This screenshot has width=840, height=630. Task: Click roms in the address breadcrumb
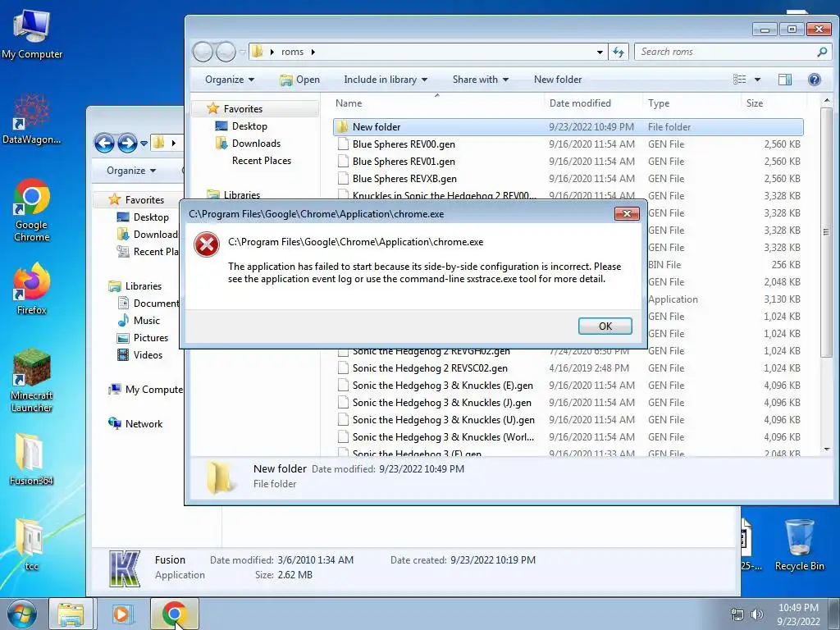[x=292, y=52]
